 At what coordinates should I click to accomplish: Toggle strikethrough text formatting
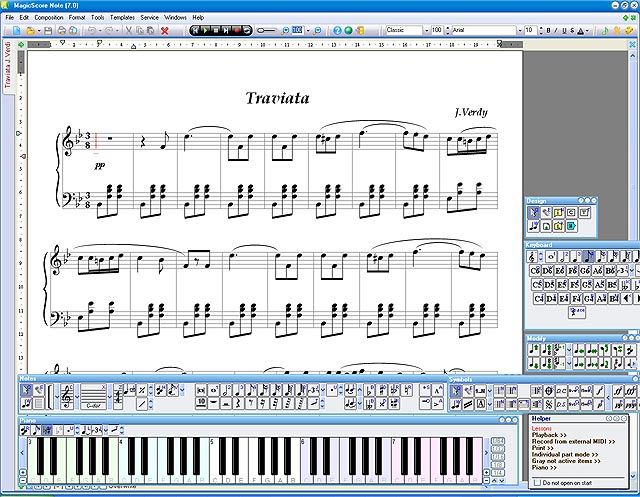[x=572, y=31]
